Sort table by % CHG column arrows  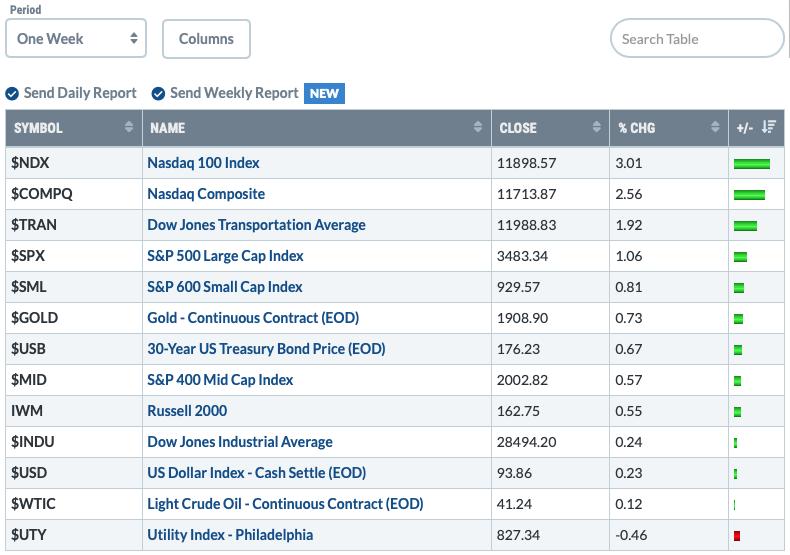715,127
